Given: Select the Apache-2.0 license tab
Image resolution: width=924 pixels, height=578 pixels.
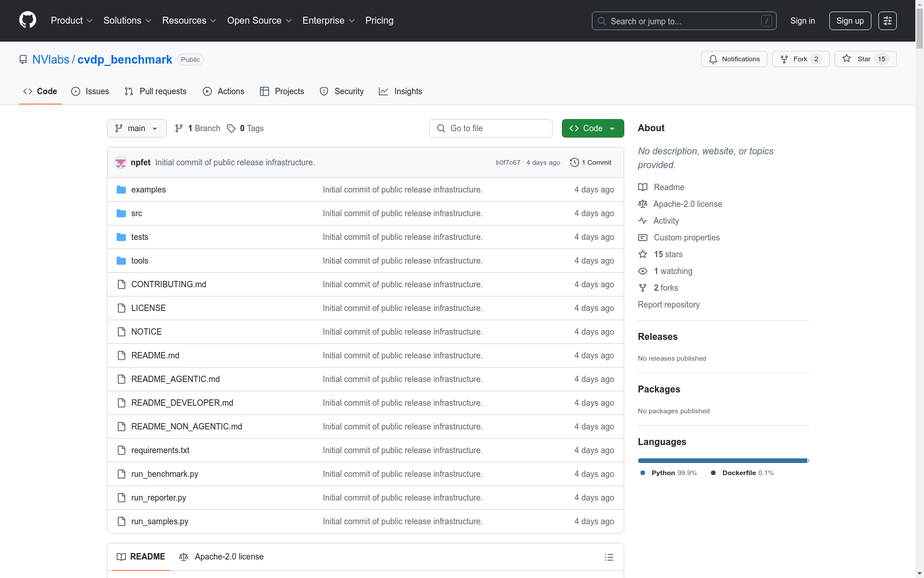Looking at the screenshot, I should [x=221, y=557].
